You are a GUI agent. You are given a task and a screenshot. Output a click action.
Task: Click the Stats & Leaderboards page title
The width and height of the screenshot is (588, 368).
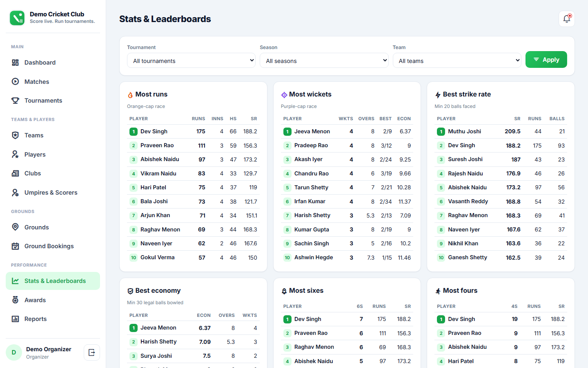coord(165,19)
